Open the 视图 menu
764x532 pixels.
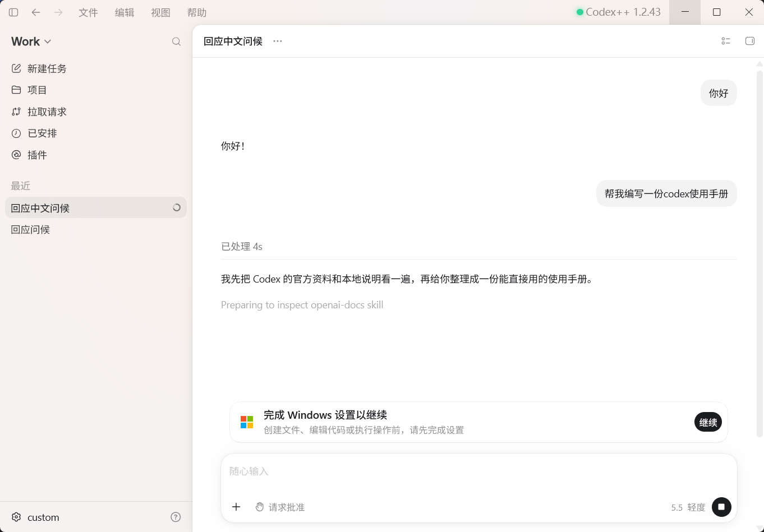coord(160,12)
